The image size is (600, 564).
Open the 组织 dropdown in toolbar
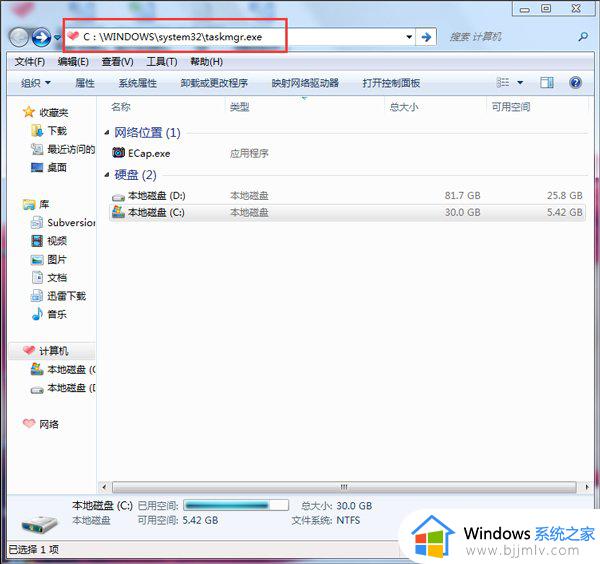36,83
